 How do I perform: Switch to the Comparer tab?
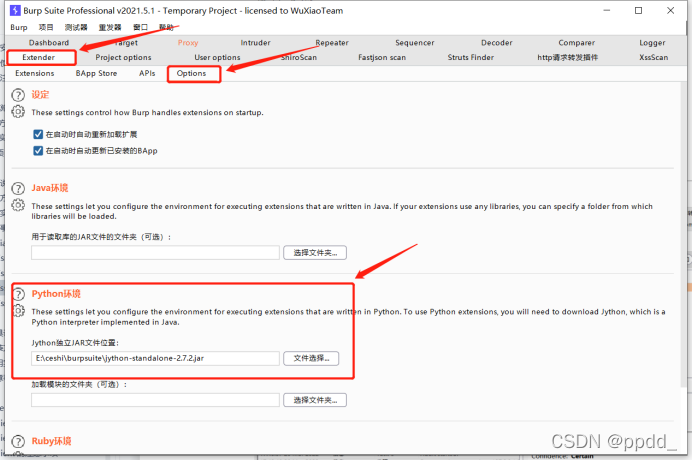coord(577,43)
